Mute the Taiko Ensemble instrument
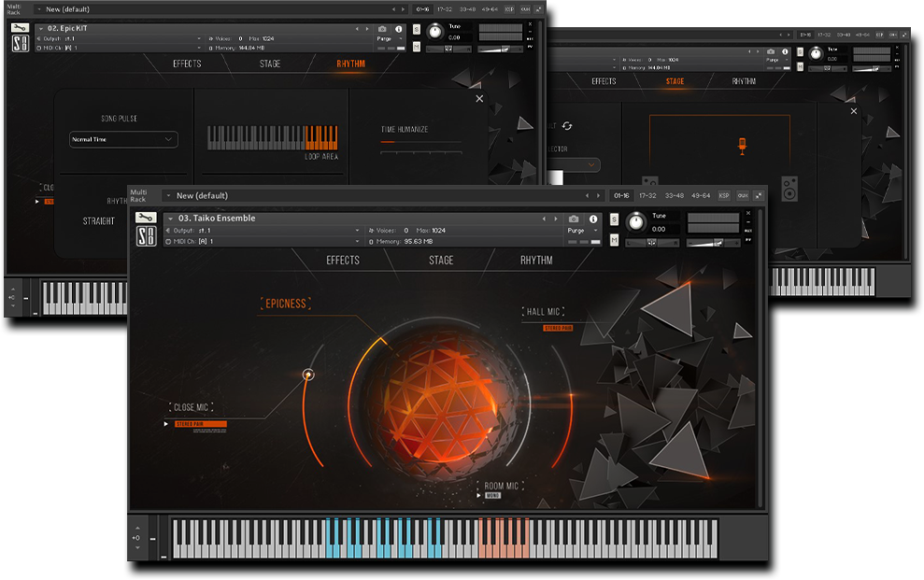 click(x=614, y=240)
